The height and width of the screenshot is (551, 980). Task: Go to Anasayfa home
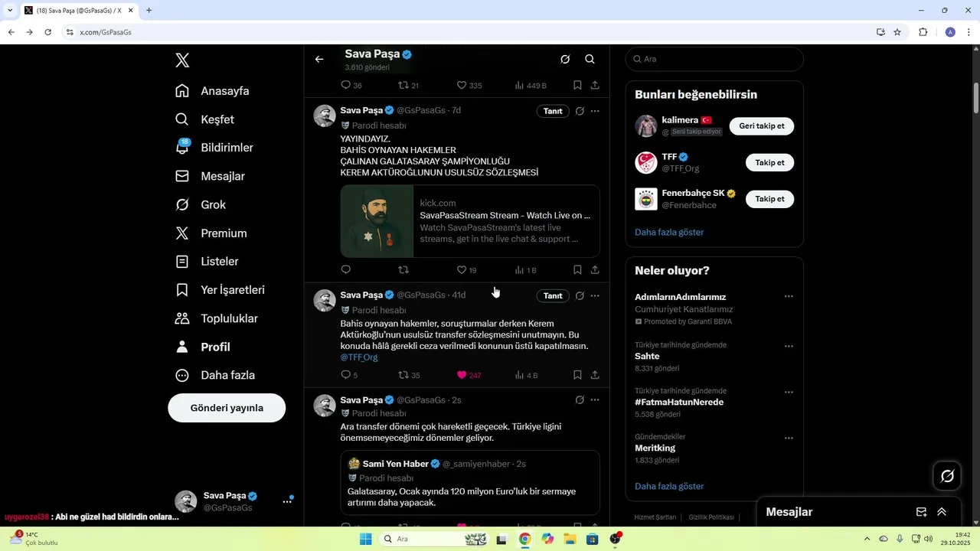(x=212, y=91)
